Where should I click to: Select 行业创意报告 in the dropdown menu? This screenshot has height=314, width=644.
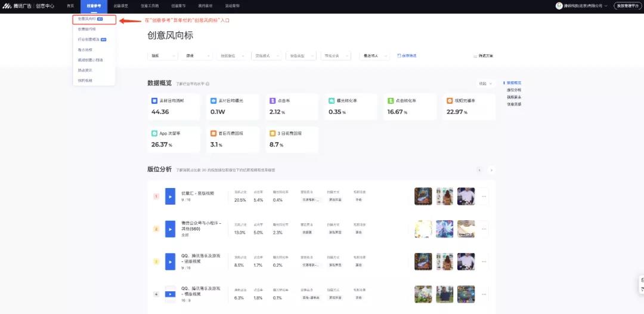(x=89, y=39)
